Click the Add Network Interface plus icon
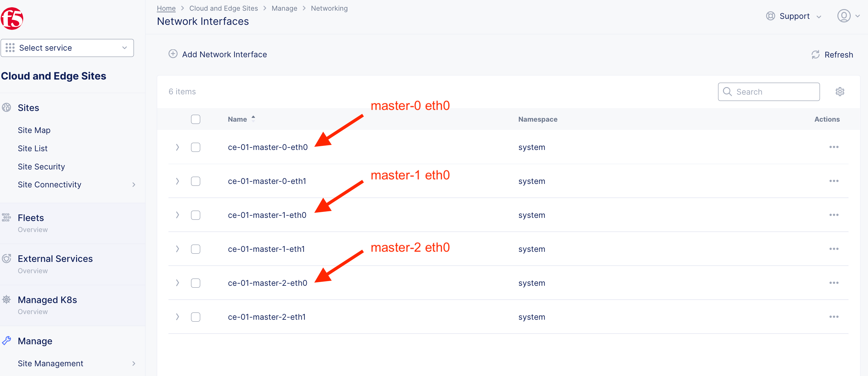868x376 pixels. [x=173, y=54]
